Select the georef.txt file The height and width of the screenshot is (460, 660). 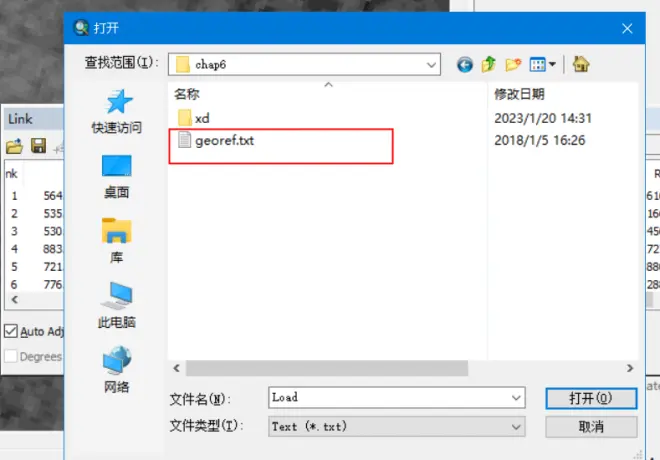225,141
